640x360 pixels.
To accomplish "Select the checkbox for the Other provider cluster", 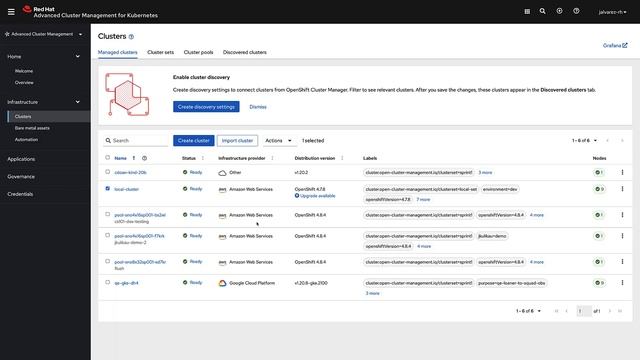I will pos(107,172).
